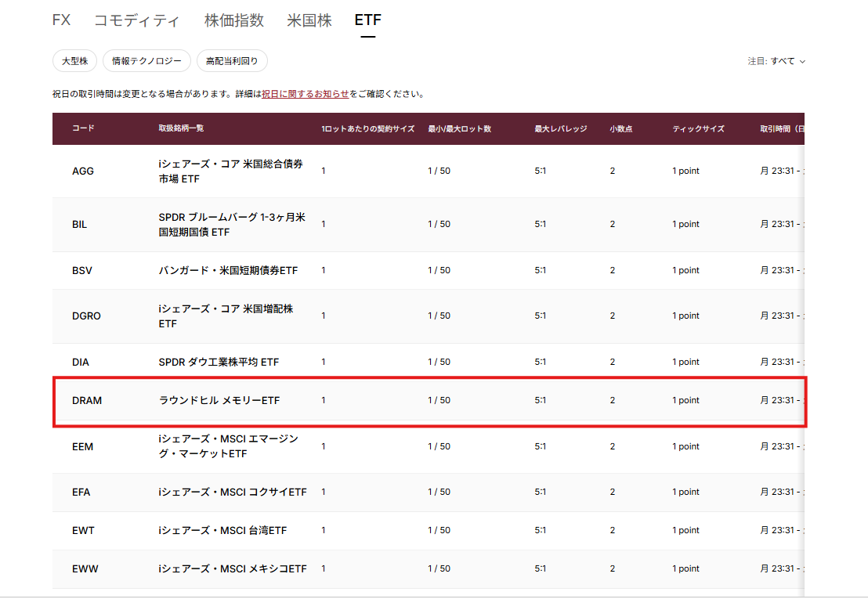
Task: Click the 月 23:31 trading time in DIA row
Action: (782, 362)
